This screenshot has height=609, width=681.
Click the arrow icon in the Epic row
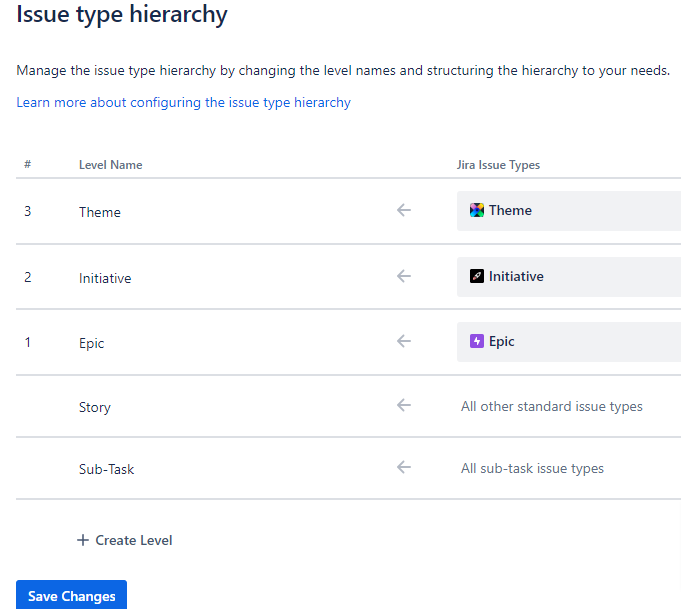click(404, 341)
